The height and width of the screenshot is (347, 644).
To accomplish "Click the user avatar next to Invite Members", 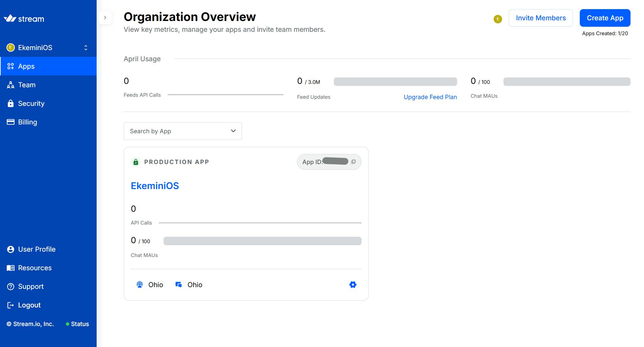I will click(x=497, y=19).
